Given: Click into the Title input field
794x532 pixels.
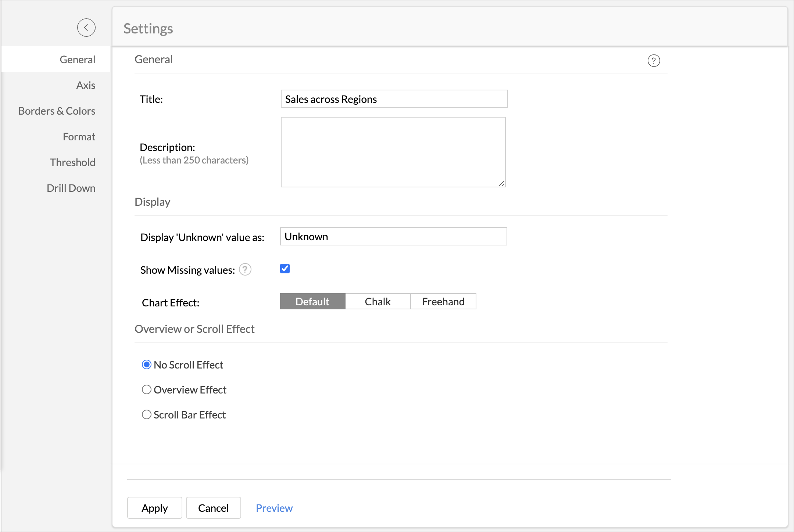Looking at the screenshot, I should tap(394, 99).
